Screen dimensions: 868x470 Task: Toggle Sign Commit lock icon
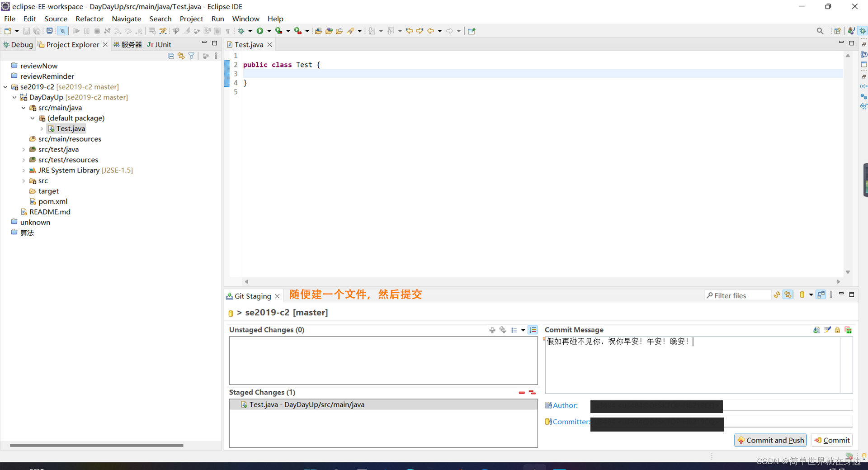[x=837, y=330]
